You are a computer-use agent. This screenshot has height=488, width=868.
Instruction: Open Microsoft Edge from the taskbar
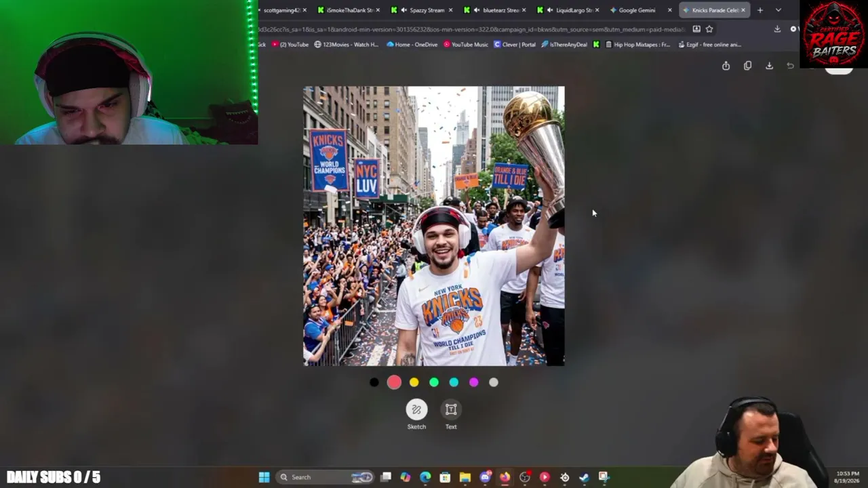tap(425, 477)
